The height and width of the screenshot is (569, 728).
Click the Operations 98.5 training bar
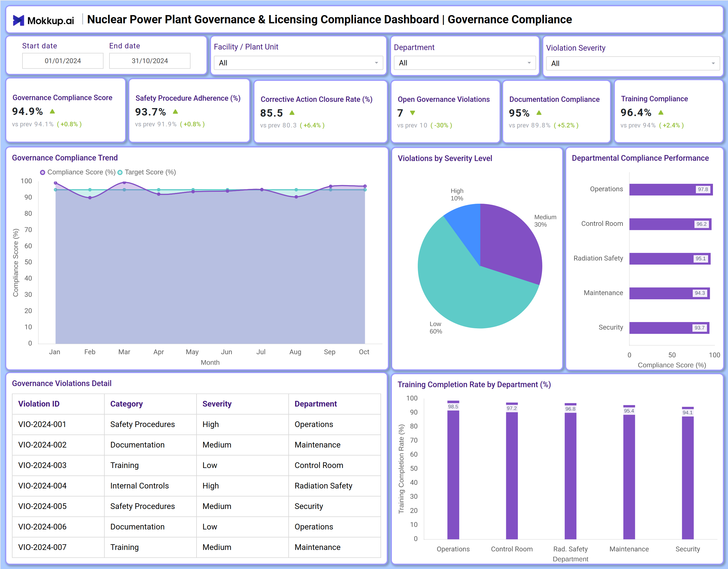pos(453,470)
